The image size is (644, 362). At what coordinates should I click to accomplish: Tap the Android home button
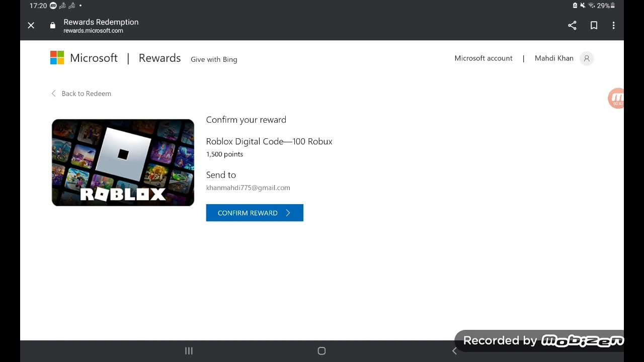(321, 351)
